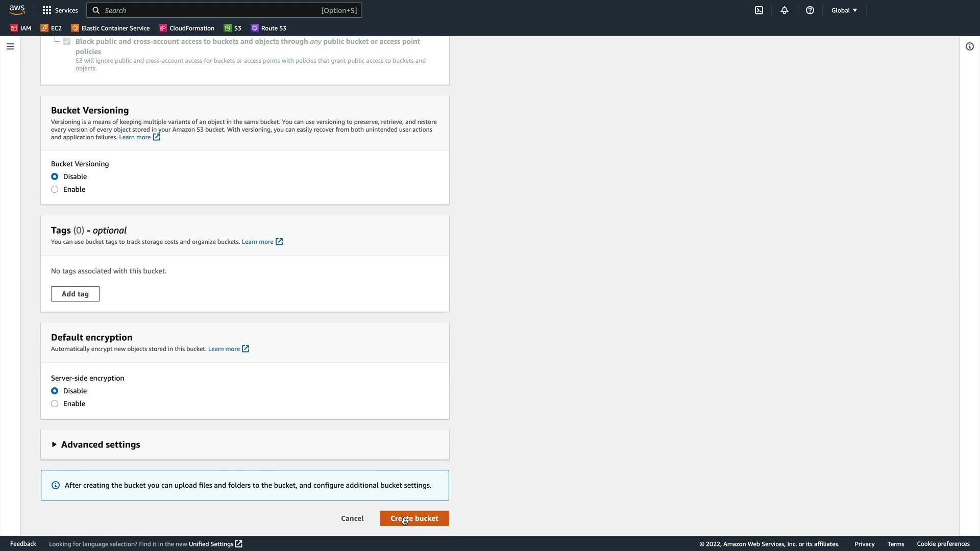The image size is (980, 551).
Task: Open the hamburger side navigation menu
Action: tap(10, 46)
